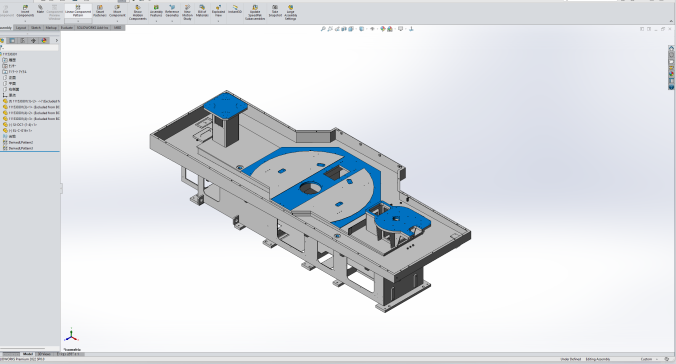Screen dimensions: 676x364
Task: Open Appearances task pane color icon
Action: [x=671, y=74]
